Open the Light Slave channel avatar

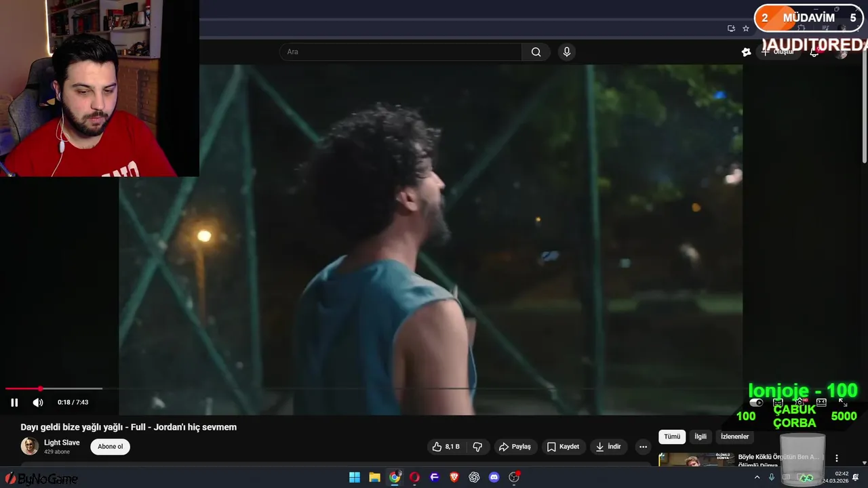pyautogui.click(x=30, y=446)
